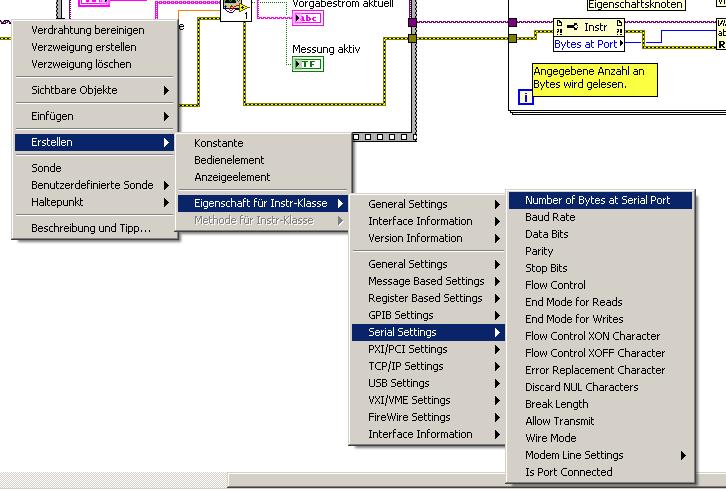Open the Sichtbare Objekte submenu
This screenshot has width=726, height=490.
pos(94,90)
